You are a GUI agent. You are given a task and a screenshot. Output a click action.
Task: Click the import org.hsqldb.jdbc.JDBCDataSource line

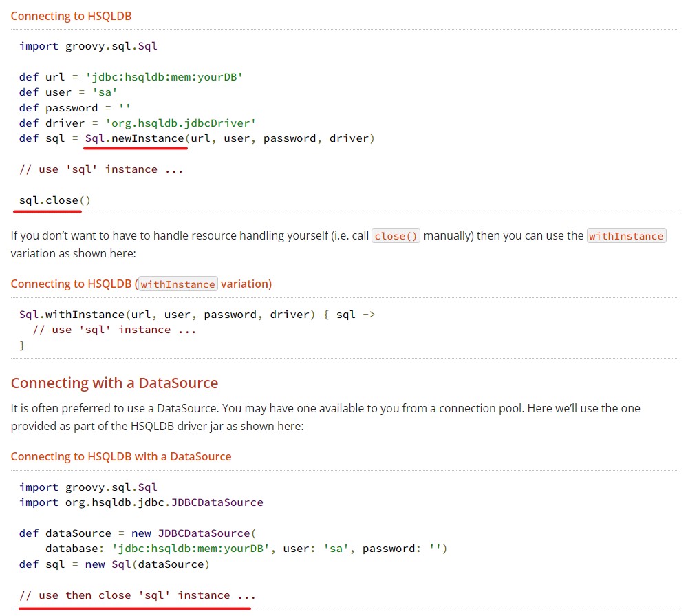[x=141, y=502]
